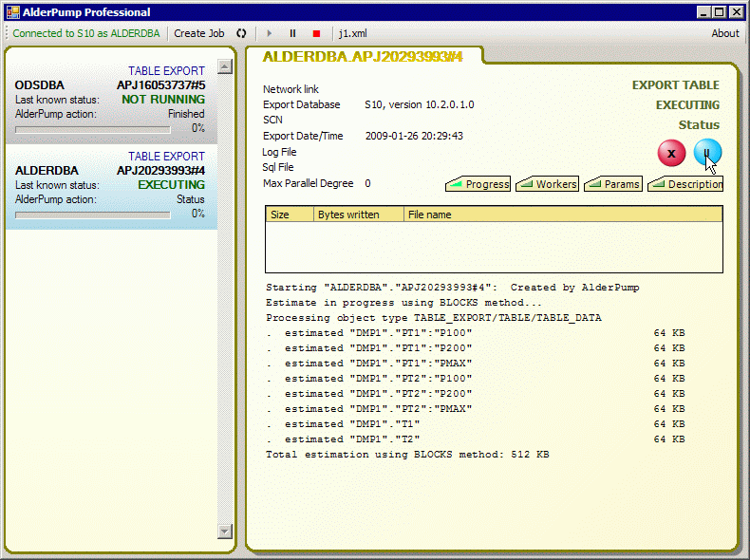Switch to the Progress tab

[x=478, y=184]
